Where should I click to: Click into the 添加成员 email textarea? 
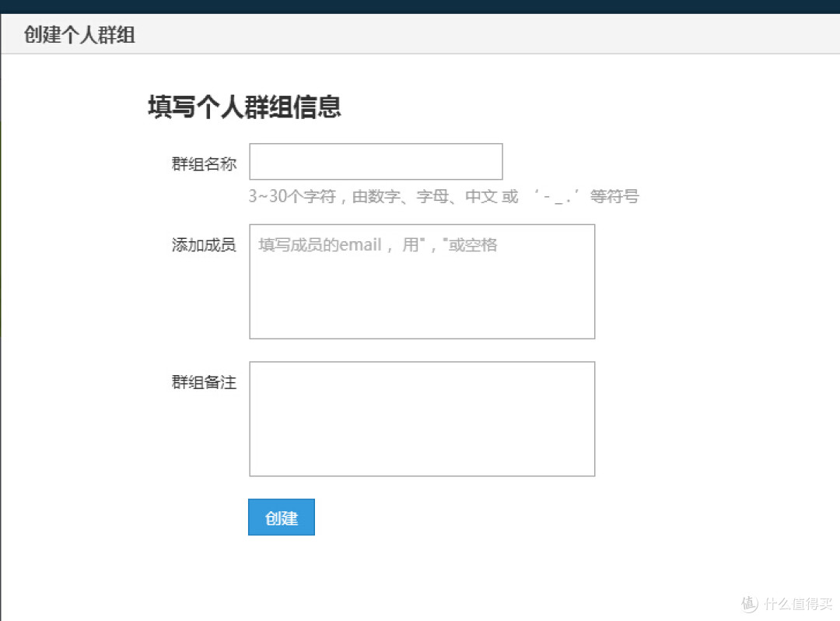pos(422,281)
